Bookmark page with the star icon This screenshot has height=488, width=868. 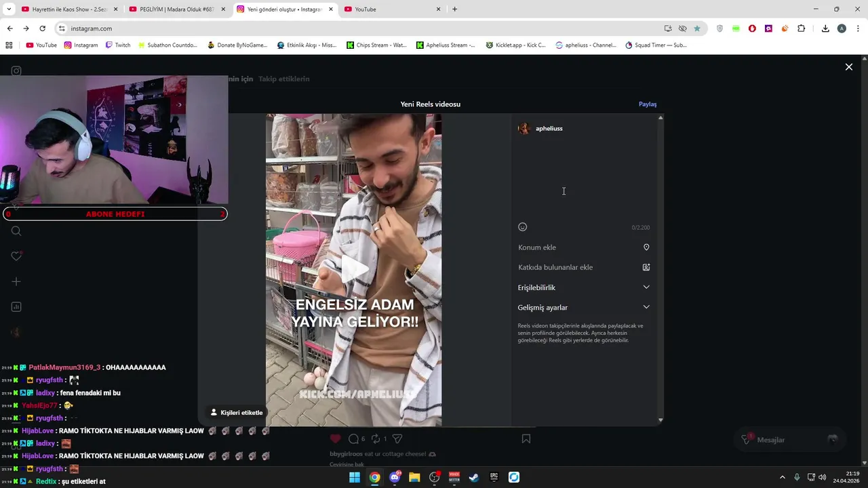(696, 28)
